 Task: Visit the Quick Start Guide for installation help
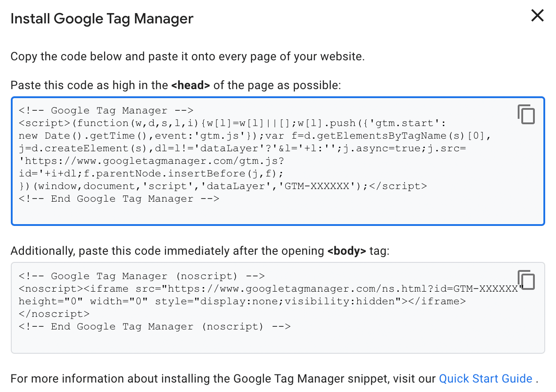pyautogui.click(x=485, y=378)
